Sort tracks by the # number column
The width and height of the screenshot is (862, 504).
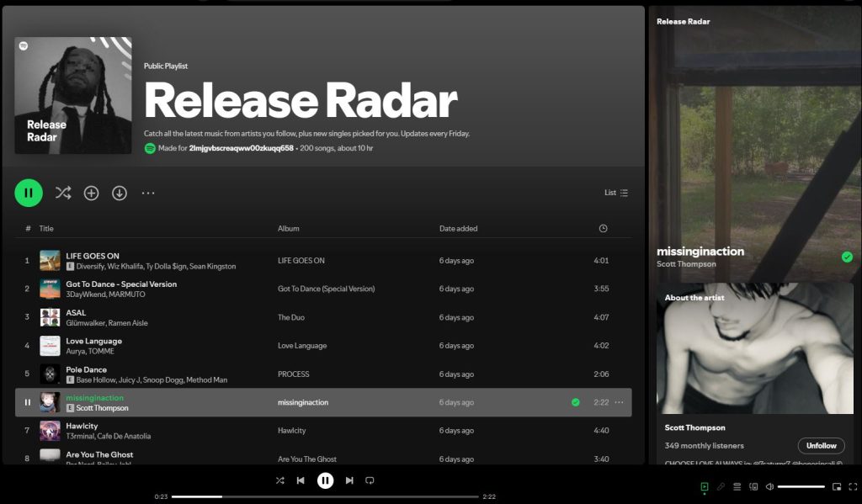(x=28, y=228)
